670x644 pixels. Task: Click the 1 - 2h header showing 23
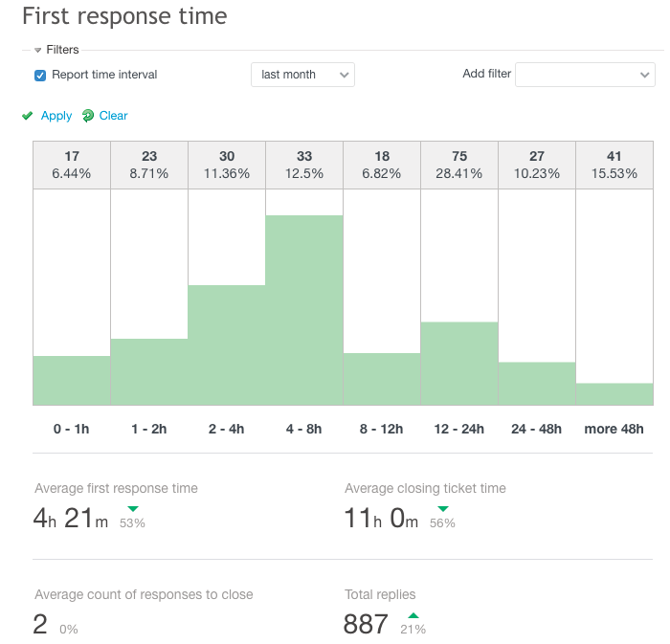point(149,165)
